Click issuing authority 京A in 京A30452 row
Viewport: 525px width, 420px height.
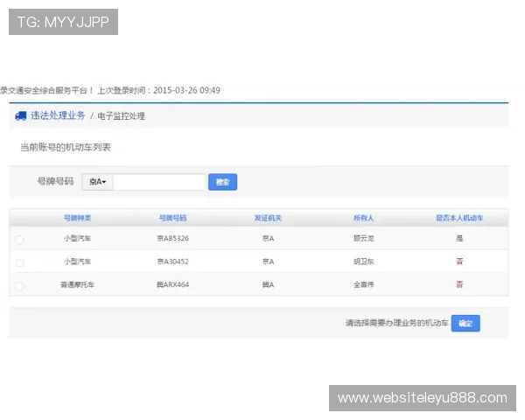tap(268, 262)
